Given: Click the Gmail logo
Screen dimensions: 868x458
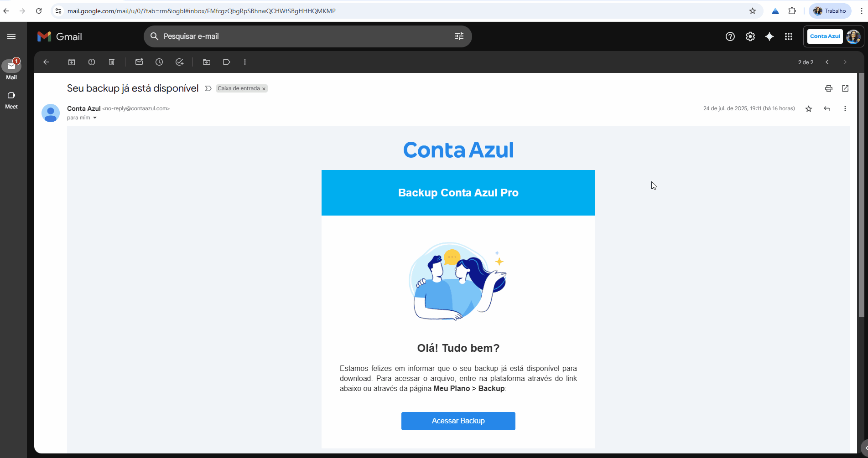Looking at the screenshot, I should [59, 36].
